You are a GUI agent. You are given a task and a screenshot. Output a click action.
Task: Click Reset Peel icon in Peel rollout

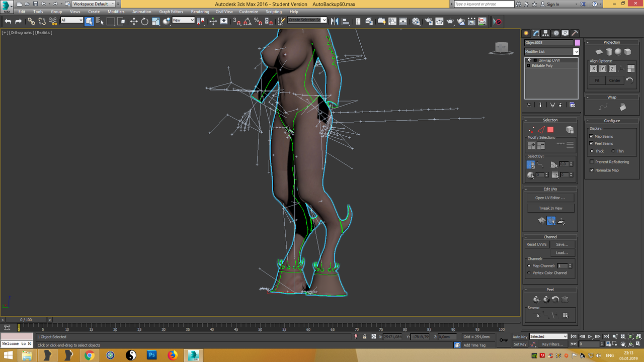(555, 299)
